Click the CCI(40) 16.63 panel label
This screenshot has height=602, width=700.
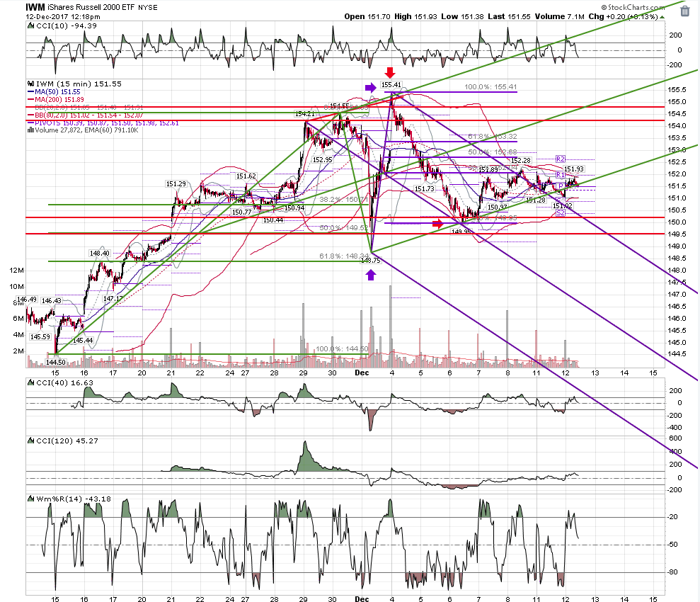click(x=64, y=382)
